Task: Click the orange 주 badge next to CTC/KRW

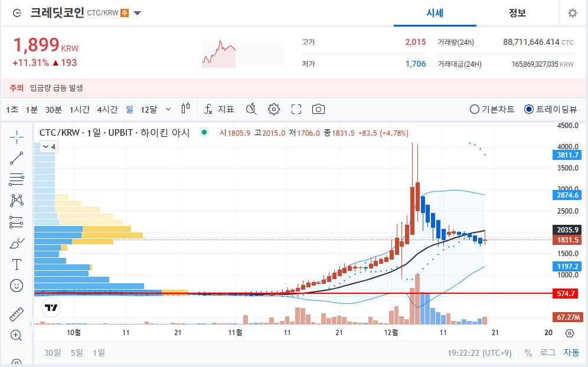Action: tap(125, 13)
